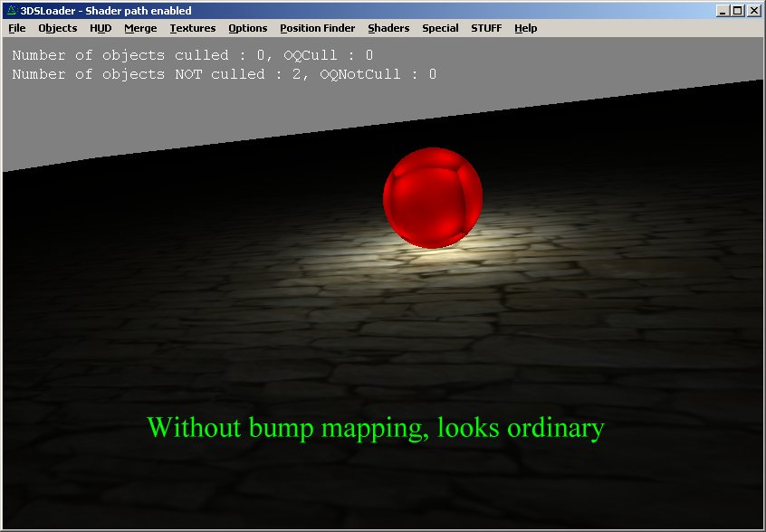766x532 pixels.
Task: Open the STUFF menu
Action: [486, 28]
